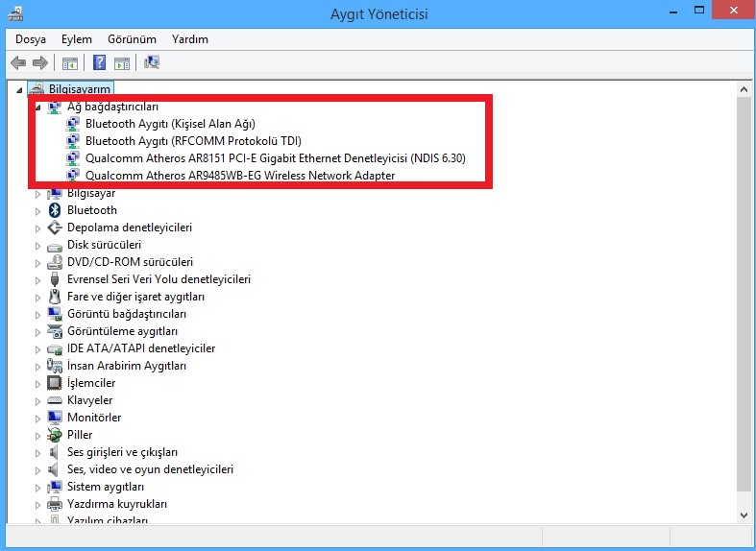
Task: Select Ses girişleri ve çıkışları row
Action: point(122,452)
